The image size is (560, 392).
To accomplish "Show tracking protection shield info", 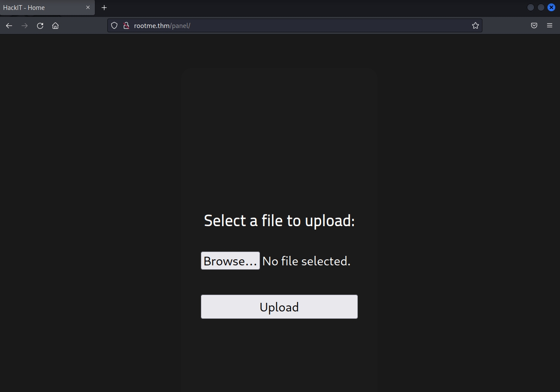I will (x=114, y=26).
